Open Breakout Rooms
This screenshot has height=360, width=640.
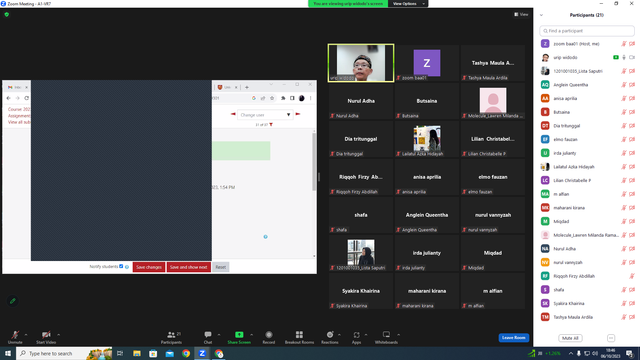299,337
